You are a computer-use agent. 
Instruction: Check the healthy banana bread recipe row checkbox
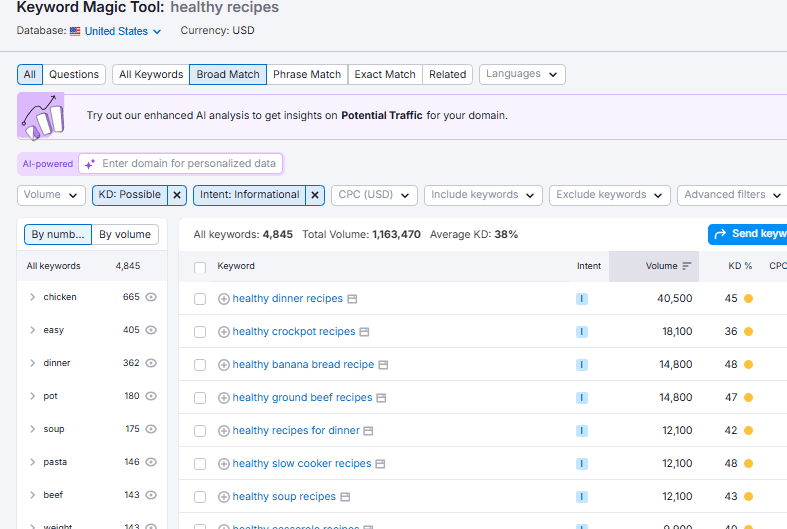pyautogui.click(x=200, y=365)
